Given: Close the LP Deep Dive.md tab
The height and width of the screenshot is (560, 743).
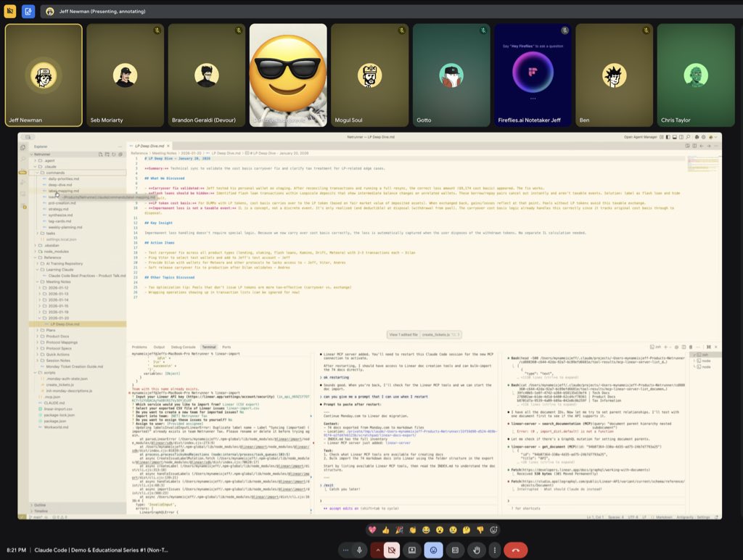Looking at the screenshot, I should (x=168, y=146).
